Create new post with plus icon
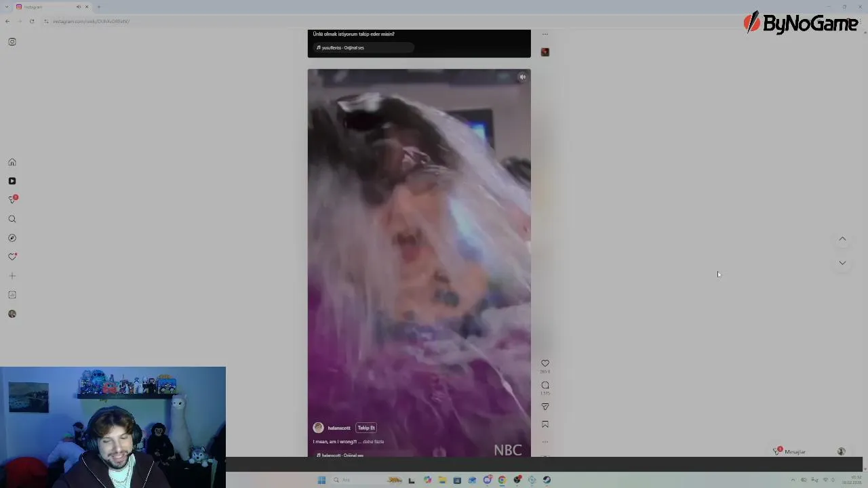Image resolution: width=868 pixels, height=488 pixels. point(12,276)
